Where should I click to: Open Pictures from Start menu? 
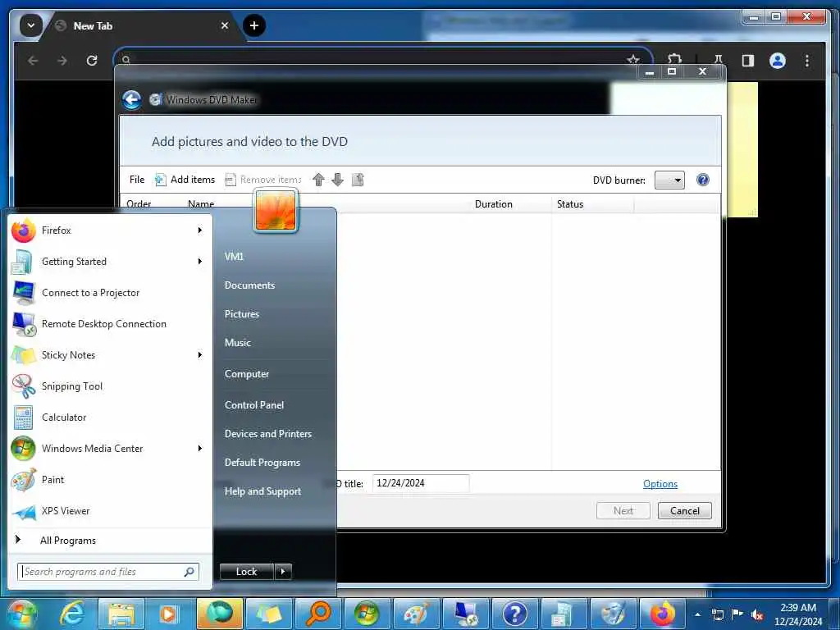click(242, 314)
